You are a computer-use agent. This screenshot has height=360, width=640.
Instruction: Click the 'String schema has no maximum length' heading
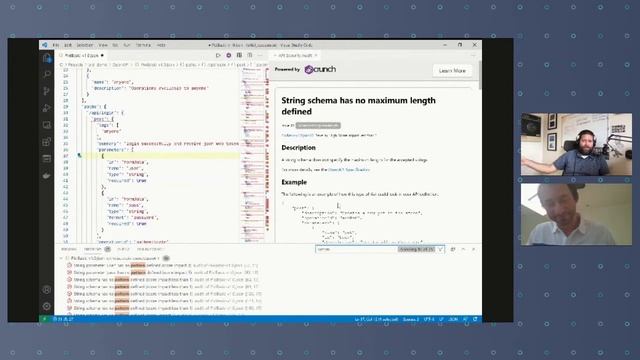[358, 106]
